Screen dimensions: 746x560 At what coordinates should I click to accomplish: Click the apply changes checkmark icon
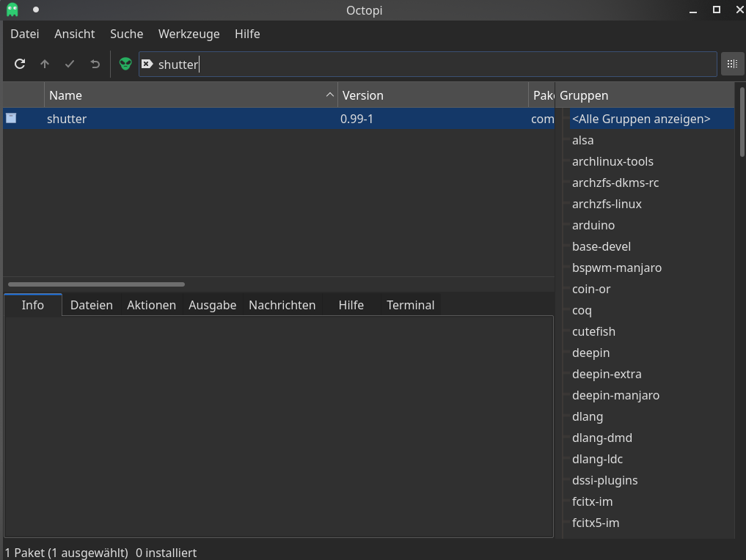pyautogui.click(x=70, y=65)
